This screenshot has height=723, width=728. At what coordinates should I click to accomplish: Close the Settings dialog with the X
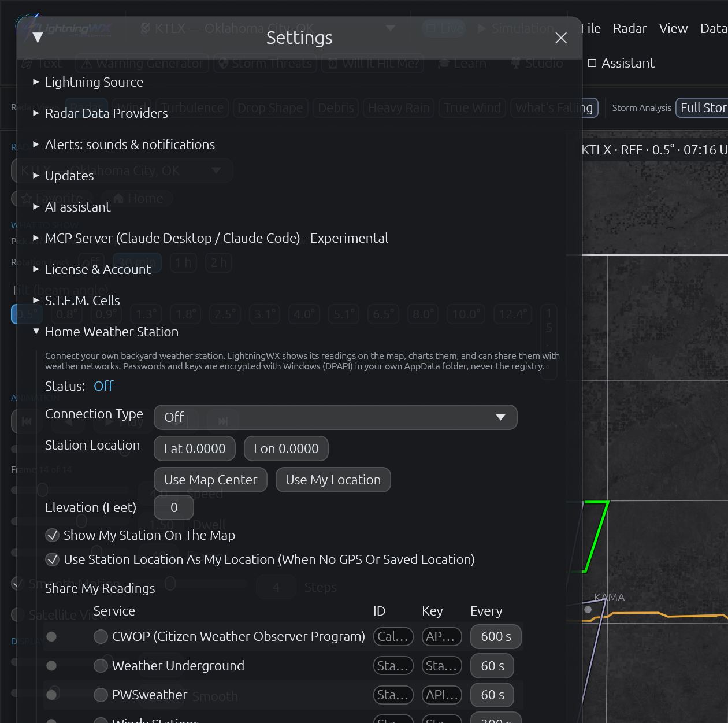(560, 38)
